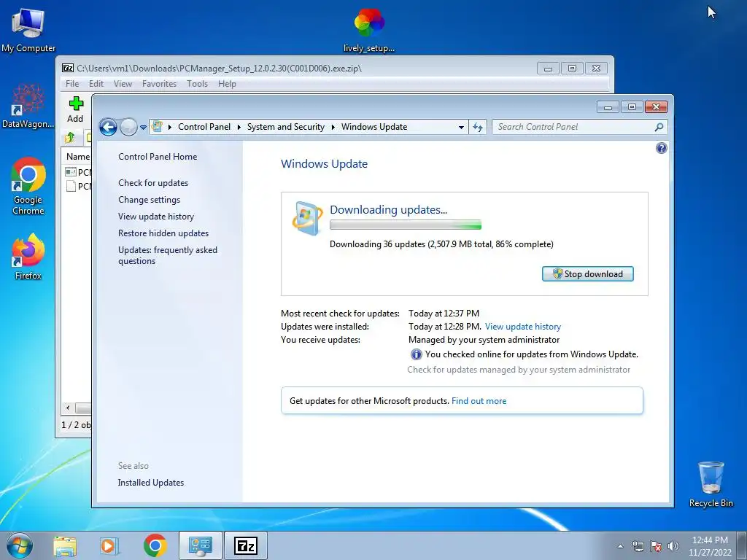Click the up-folder icon in 7-Zip

[70, 138]
